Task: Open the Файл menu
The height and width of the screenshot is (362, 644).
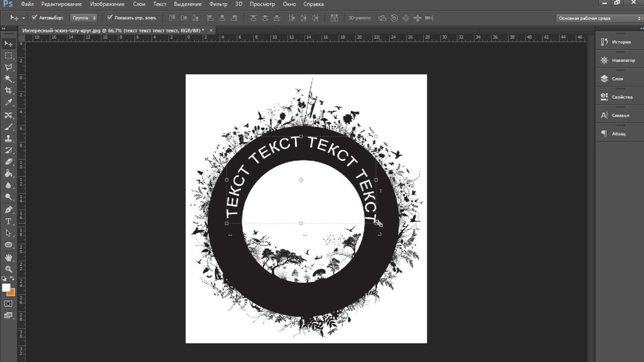Action: pos(27,4)
